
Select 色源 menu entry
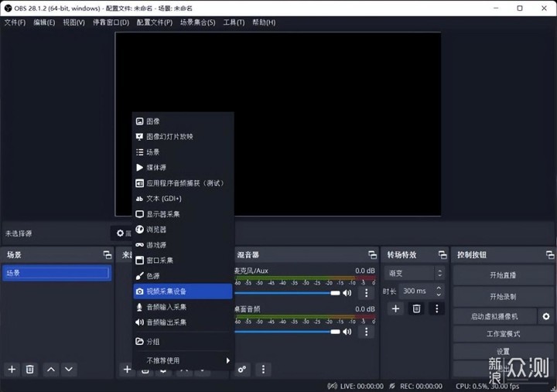pyautogui.click(x=183, y=276)
